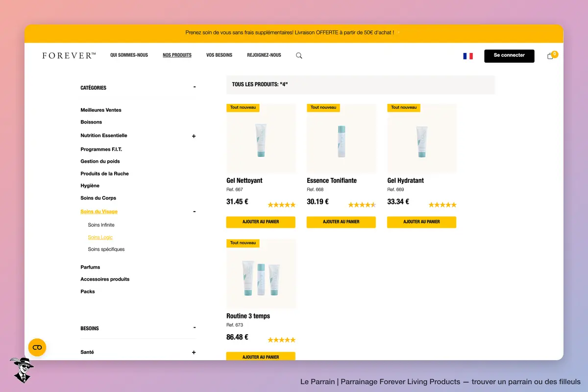Viewport: 588px width, 392px height.
Task: Open the Nos produits menu
Action: tap(177, 55)
